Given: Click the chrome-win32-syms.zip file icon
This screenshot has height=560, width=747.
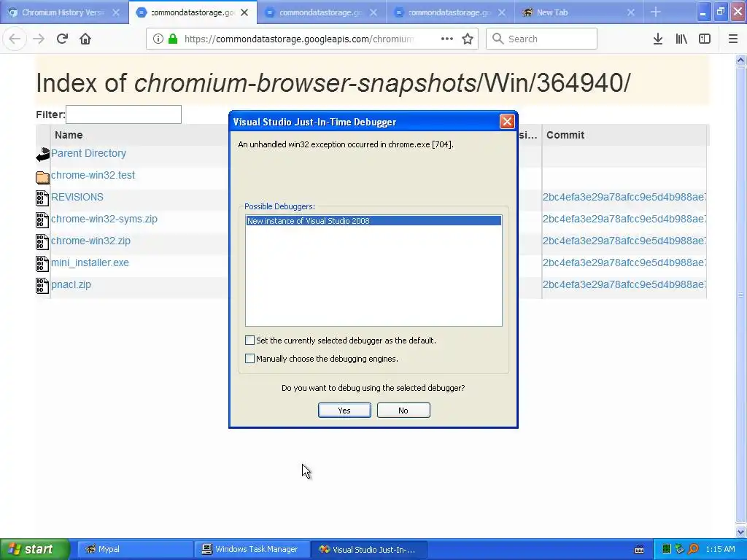Looking at the screenshot, I should tap(42, 219).
